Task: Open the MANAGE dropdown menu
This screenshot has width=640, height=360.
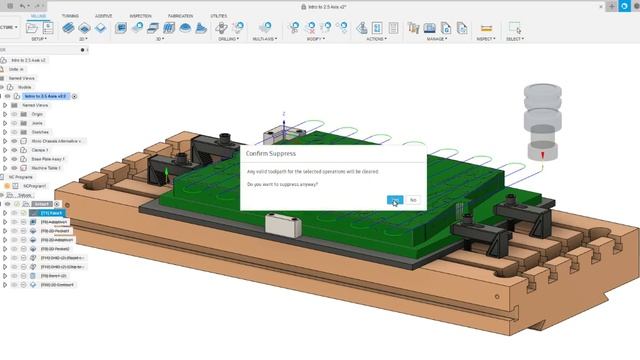Action: (x=437, y=39)
